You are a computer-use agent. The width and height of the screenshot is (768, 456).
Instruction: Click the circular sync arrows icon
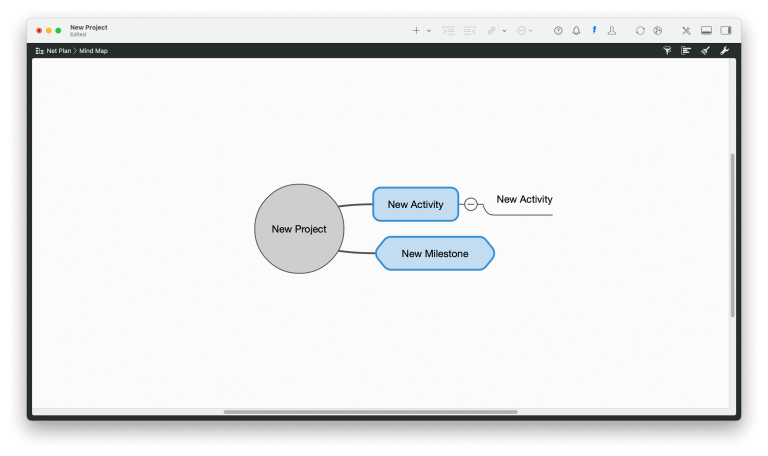coord(640,30)
